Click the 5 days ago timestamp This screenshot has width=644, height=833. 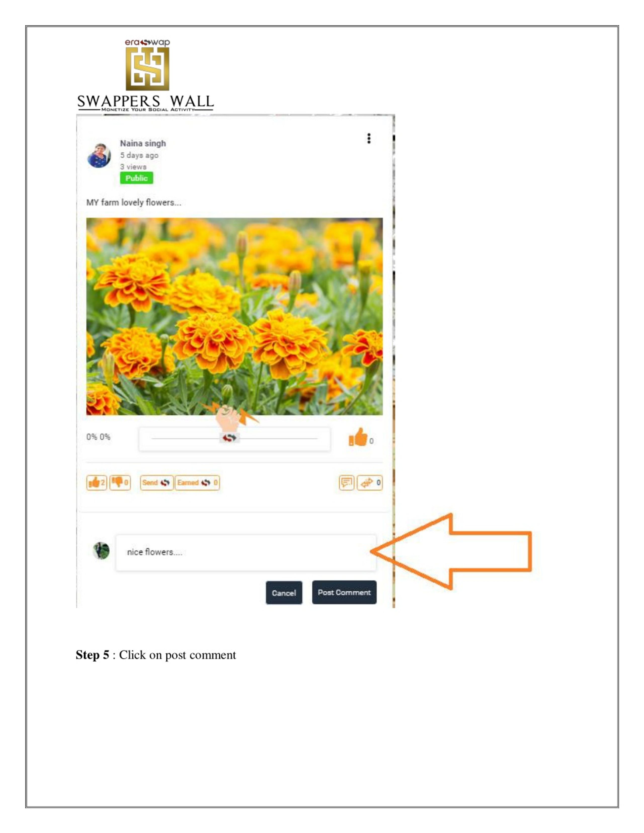point(139,155)
